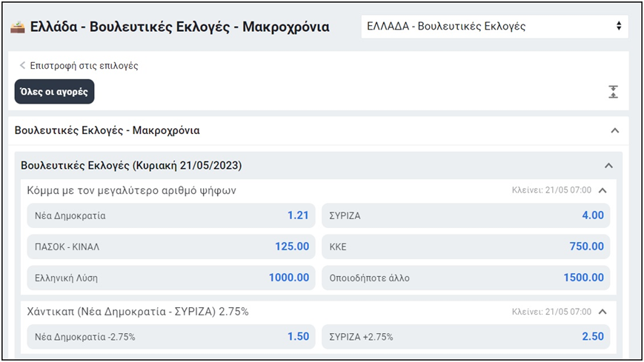This screenshot has width=644, height=362.
Task: Click the collapse-all markets icon
Action: tap(613, 92)
